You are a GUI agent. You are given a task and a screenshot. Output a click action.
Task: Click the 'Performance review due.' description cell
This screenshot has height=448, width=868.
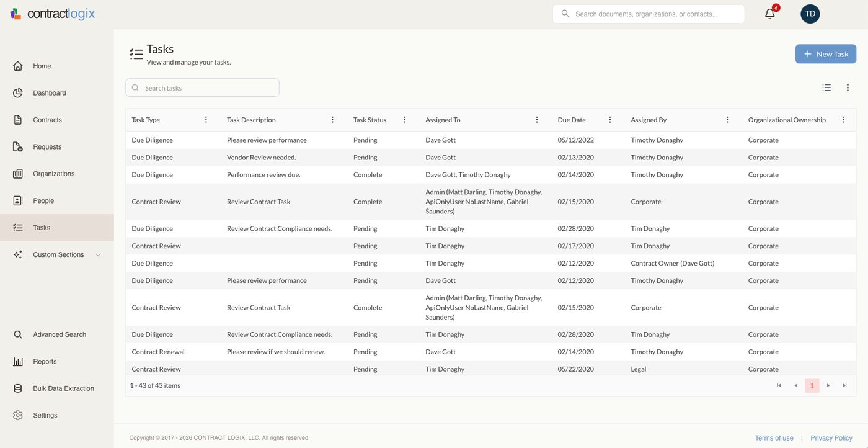point(263,175)
